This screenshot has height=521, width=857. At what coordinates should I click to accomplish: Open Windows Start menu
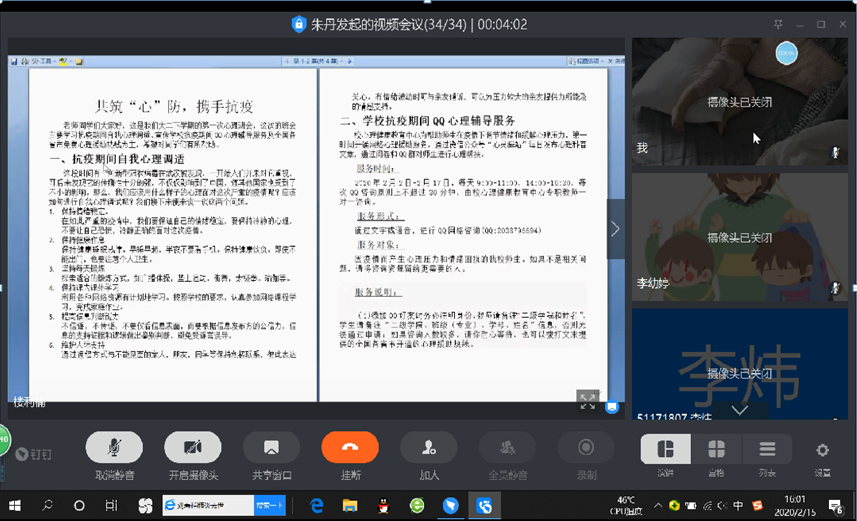15,506
